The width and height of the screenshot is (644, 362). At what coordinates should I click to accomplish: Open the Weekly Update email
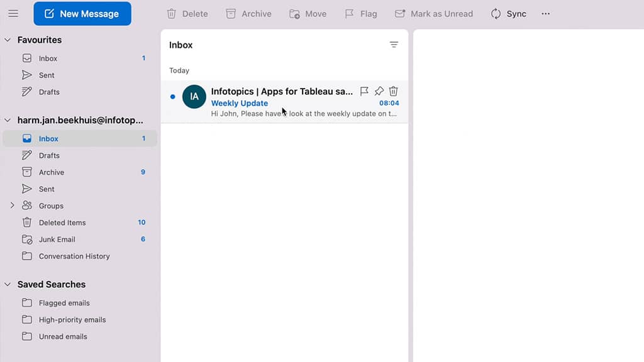pyautogui.click(x=284, y=102)
